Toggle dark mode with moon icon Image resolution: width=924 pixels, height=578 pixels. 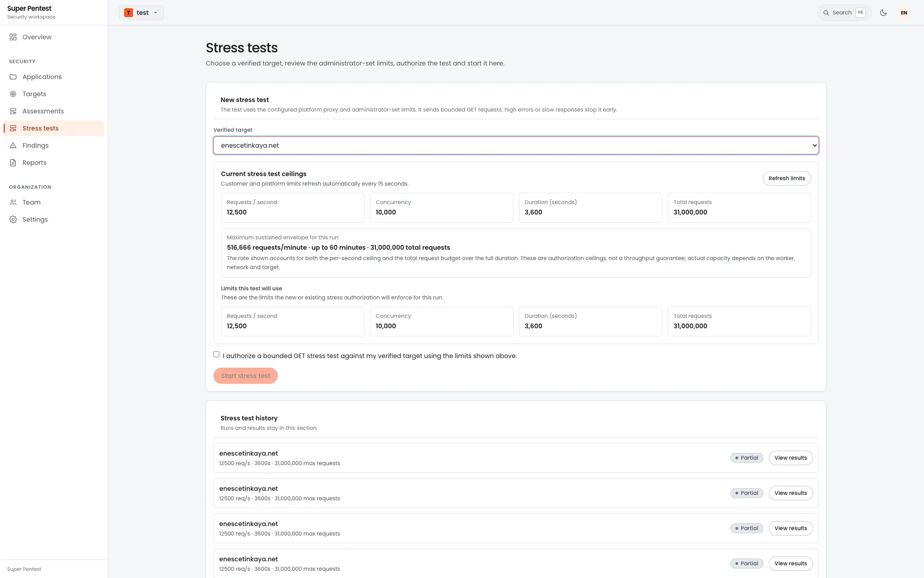(x=883, y=13)
